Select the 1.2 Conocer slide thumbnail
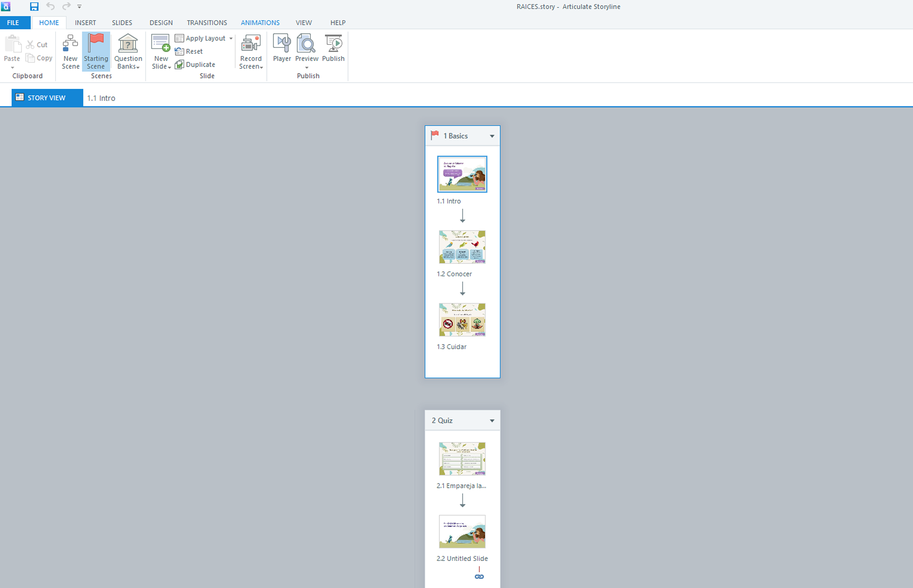This screenshot has width=913, height=588. (462, 247)
